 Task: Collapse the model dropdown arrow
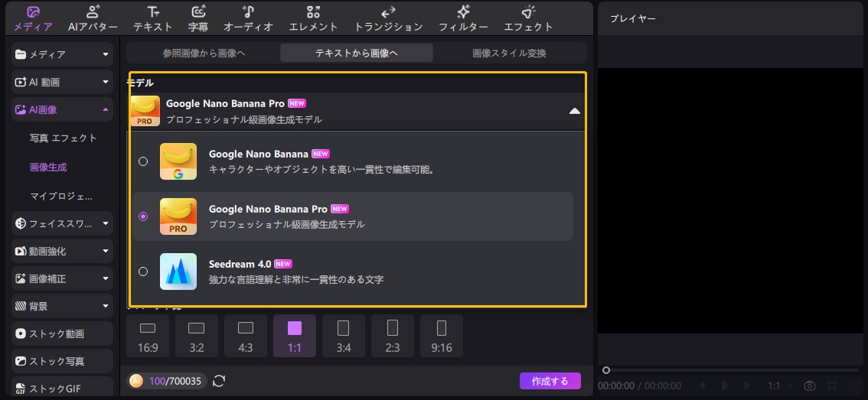coord(575,111)
